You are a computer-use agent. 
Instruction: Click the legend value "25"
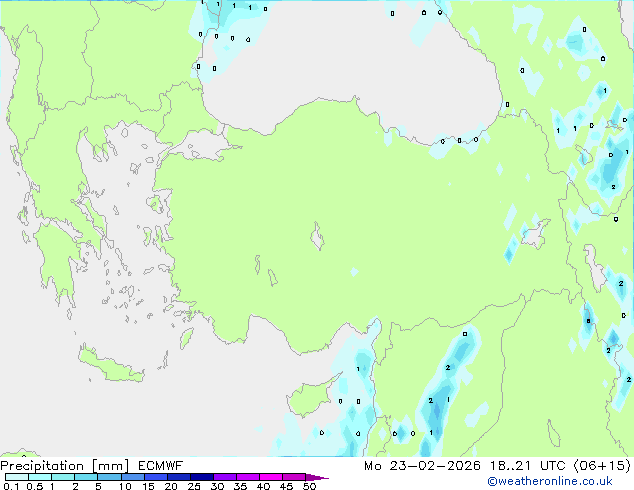(x=194, y=486)
